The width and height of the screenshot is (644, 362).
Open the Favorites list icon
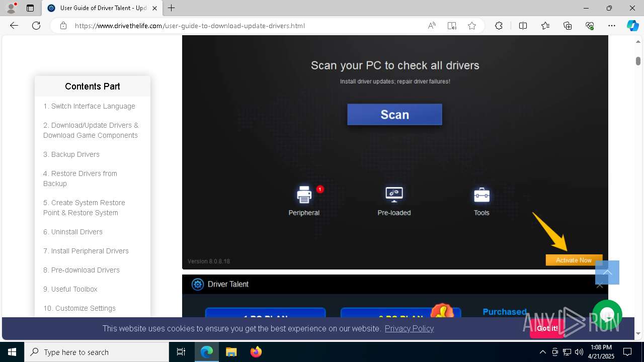click(x=545, y=26)
